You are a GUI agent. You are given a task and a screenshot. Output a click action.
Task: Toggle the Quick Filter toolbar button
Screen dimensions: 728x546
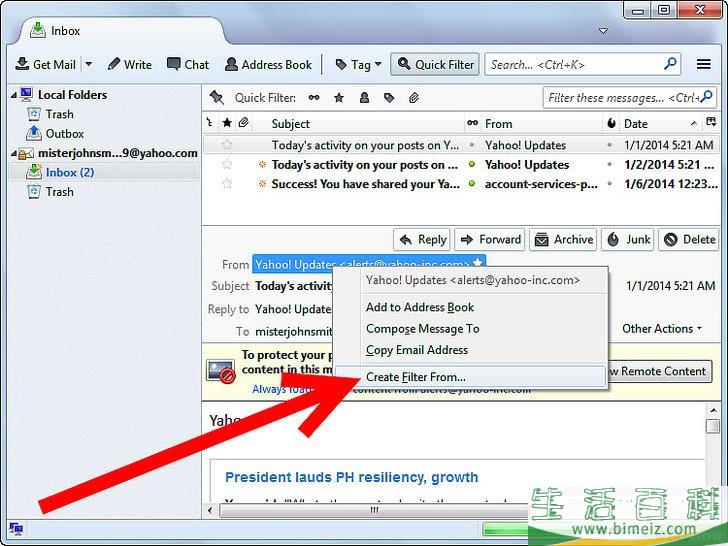pyautogui.click(x=435, y=65)
